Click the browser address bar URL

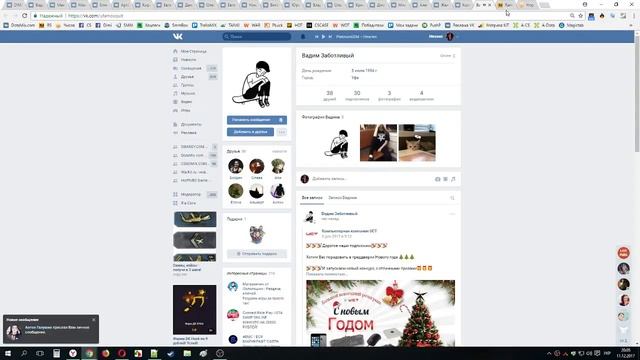[96, 16]
